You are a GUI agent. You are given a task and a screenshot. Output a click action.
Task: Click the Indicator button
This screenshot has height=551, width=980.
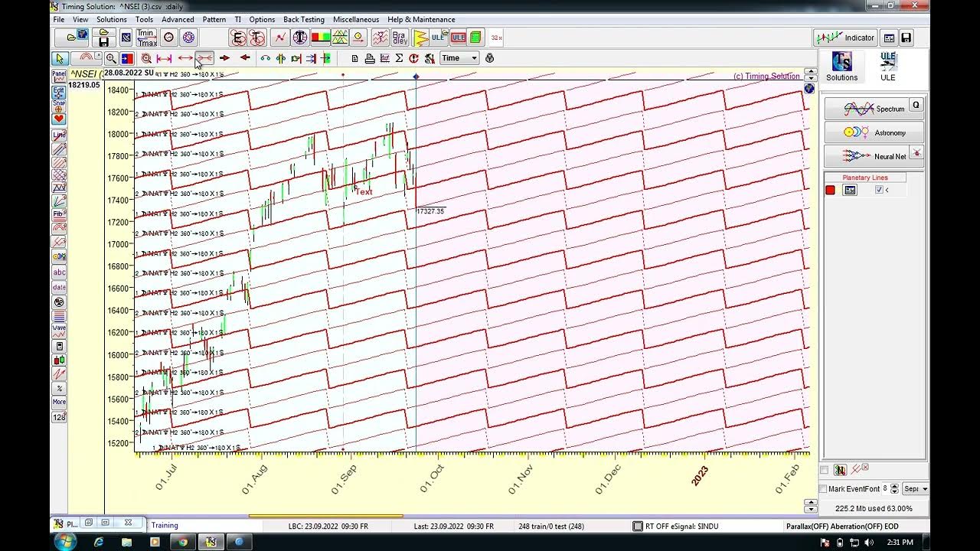pyautogui.click(x=844, y=37)
